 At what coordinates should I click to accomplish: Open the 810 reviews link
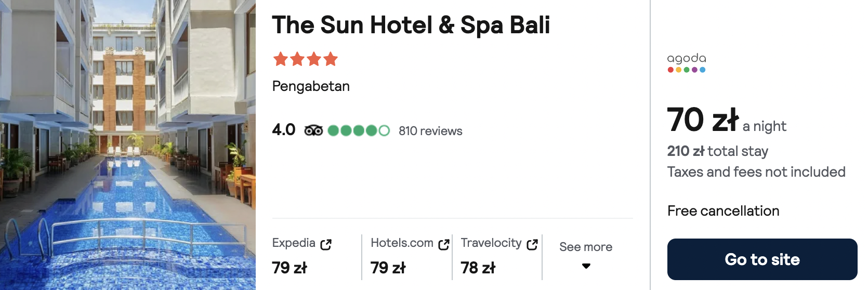click(430, 131)
